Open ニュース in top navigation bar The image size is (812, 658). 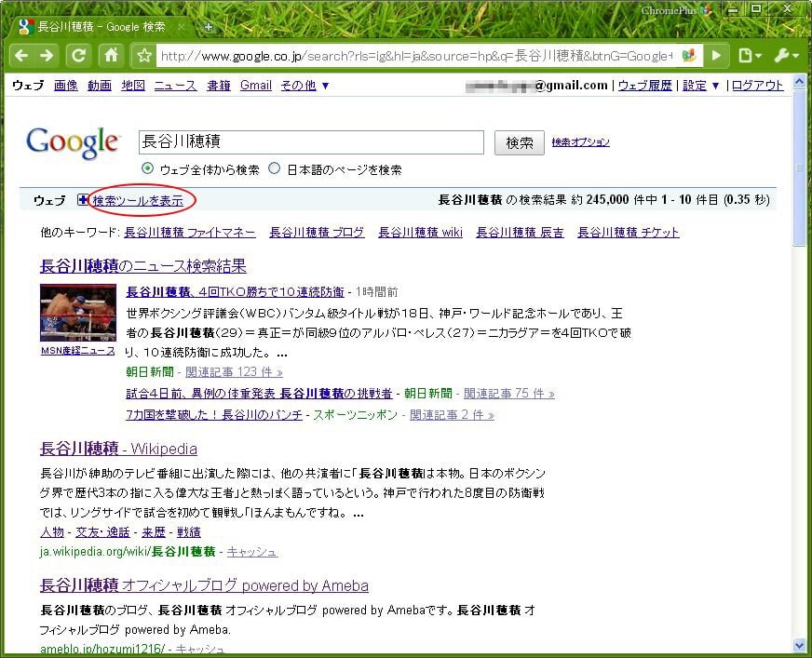click(x=175, y=86)
